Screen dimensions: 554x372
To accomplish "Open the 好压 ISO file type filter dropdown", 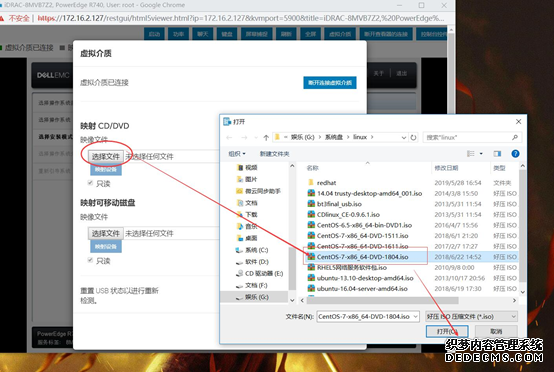I will coord(471,317).
